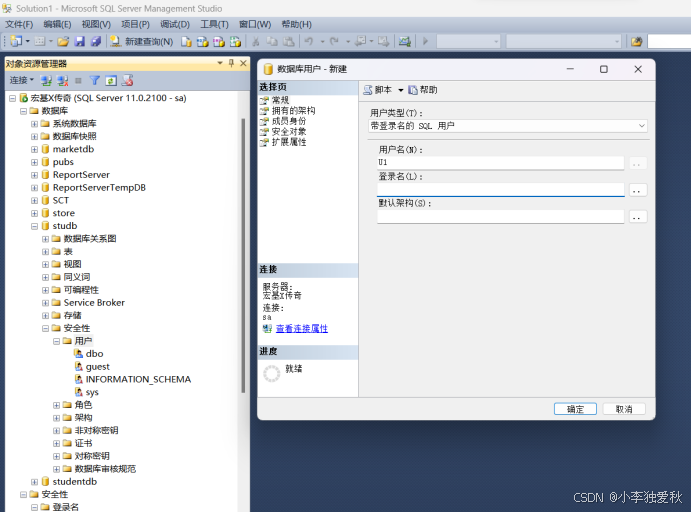Click the Redo arrow icon

pos(335,41)
